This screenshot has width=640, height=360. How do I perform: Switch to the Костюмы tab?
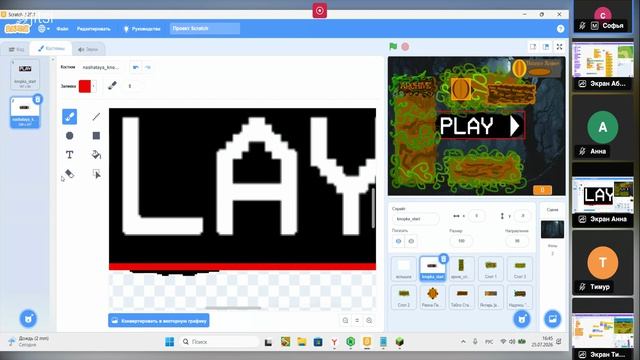[x=51, y=49]
